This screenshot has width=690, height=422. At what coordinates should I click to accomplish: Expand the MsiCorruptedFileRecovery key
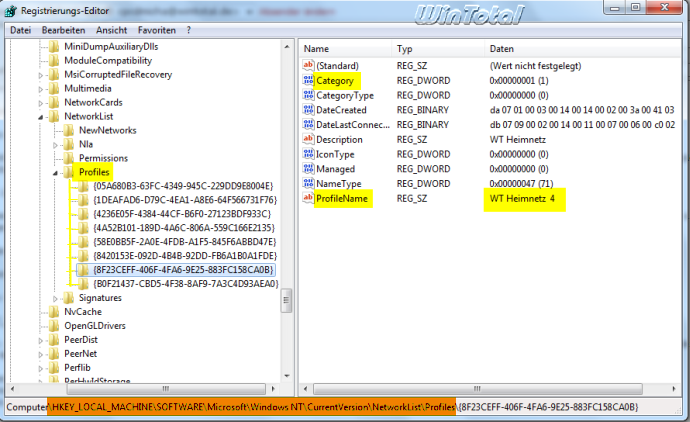point(40,75)
